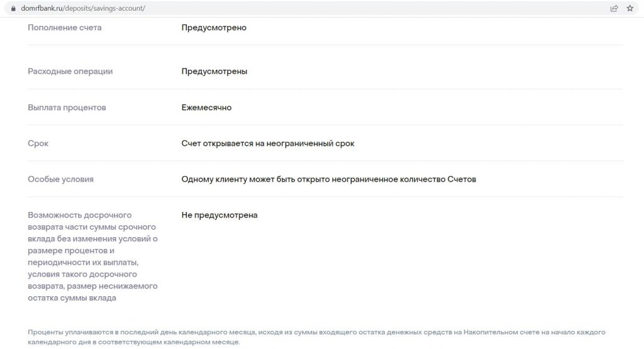Click the 'остатка суммы вклада' line
The height and width of the screenshot is (349, 644).
(72, 297)
